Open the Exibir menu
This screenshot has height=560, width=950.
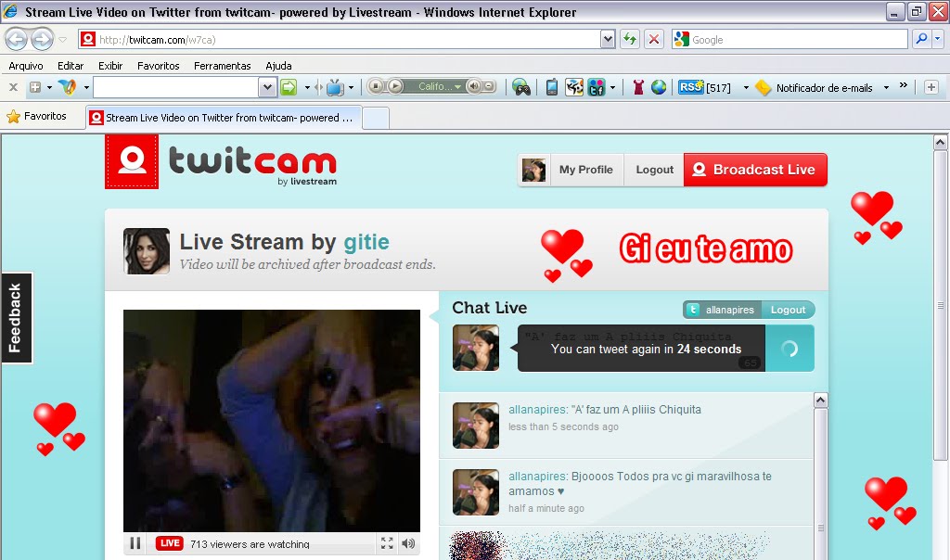click(x=110, y=66)
